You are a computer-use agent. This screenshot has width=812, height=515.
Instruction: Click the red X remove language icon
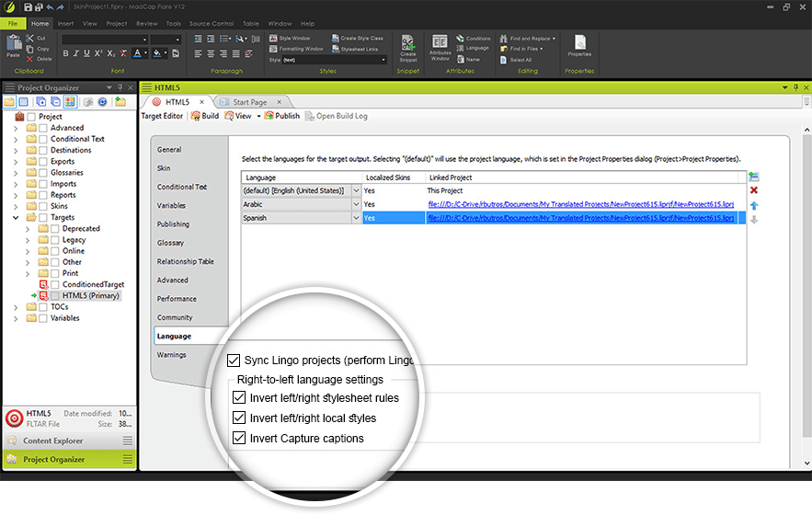[754, 190]
